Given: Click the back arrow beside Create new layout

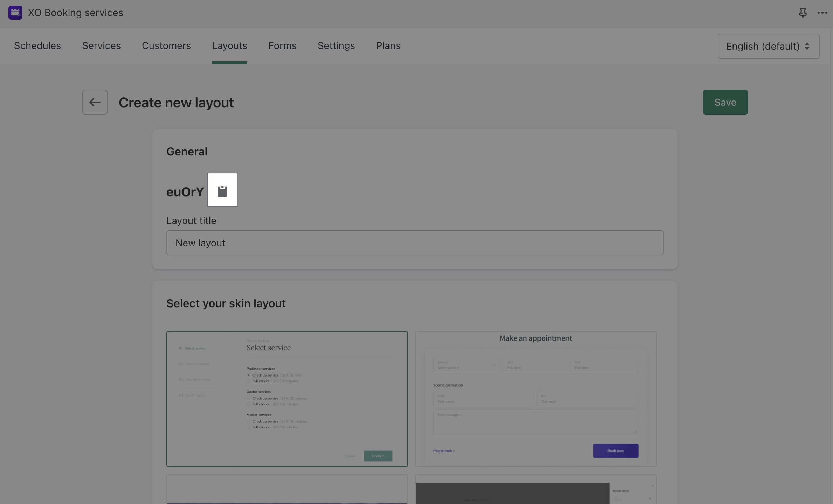Looking at the screenshot, I should click(x=95, y=102).
